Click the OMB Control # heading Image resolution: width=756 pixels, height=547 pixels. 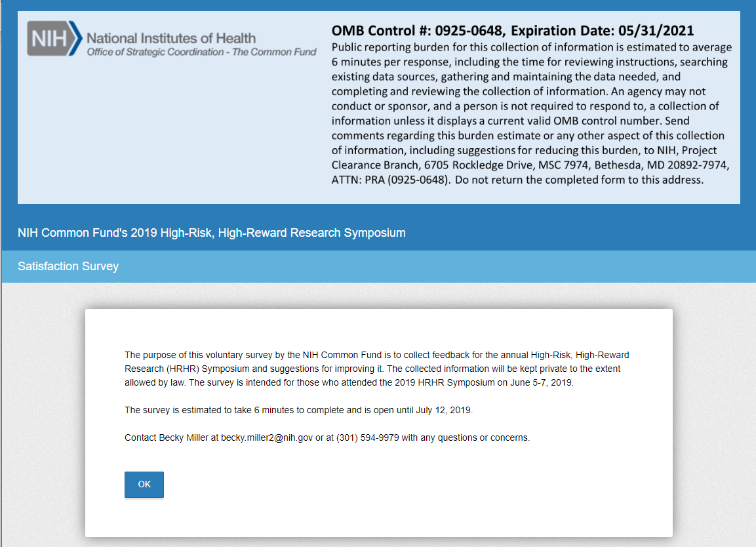(x=513, y=31)
